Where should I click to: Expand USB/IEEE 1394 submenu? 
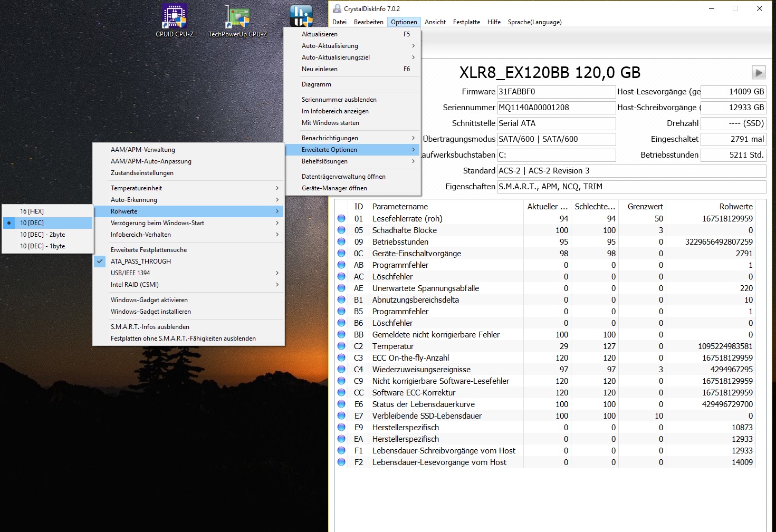(189, 273)
